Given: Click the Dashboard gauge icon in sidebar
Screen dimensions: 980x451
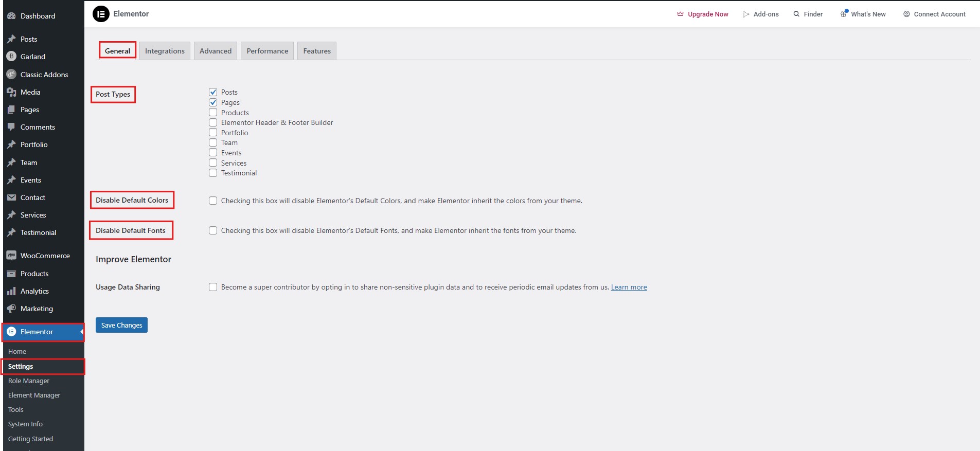Looking at the screenshot, I should 11,16.
